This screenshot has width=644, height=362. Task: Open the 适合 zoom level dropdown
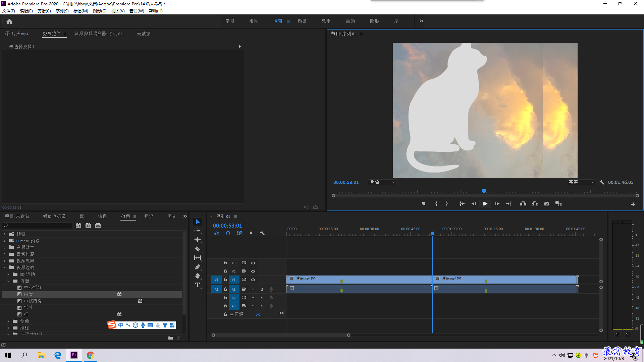pyautogui.click(x=382, y=182)
